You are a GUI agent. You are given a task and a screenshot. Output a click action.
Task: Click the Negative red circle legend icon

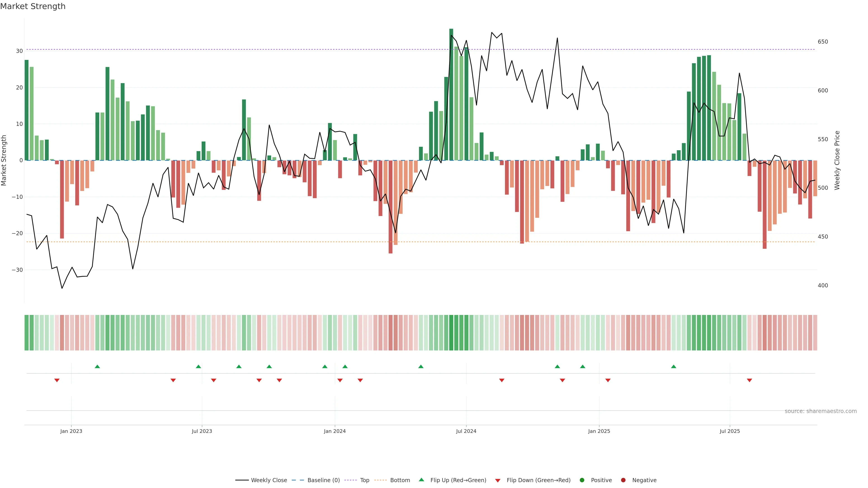(623, 480)
